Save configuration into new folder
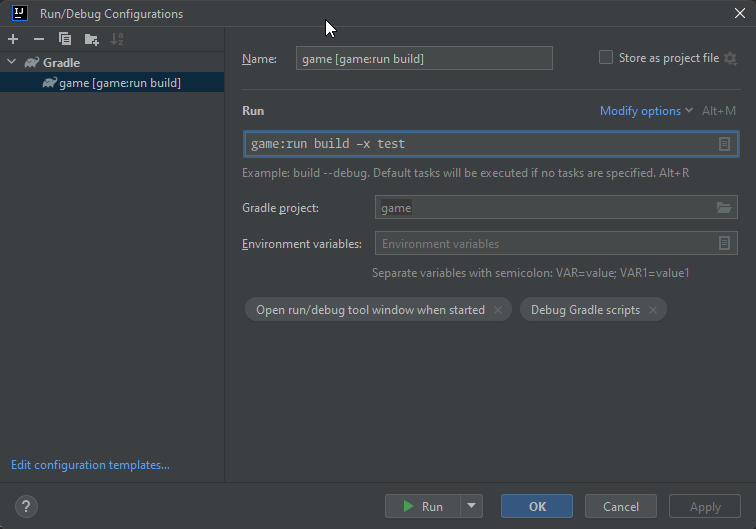The image size is (756, 529). coord(91,39)
